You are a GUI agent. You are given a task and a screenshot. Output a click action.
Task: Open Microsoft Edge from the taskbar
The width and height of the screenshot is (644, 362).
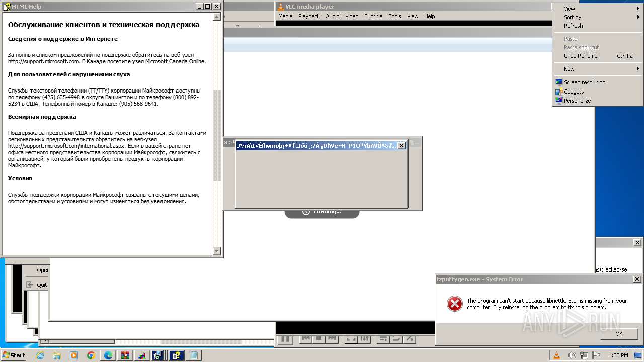click(108, 355)
